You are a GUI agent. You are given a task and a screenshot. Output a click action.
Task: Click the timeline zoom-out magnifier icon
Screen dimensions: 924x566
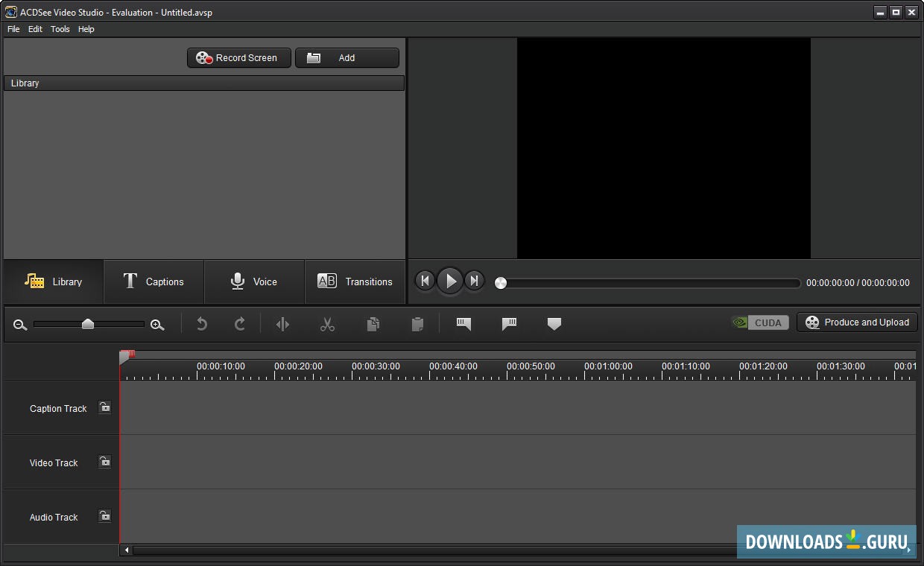(20, 325)
